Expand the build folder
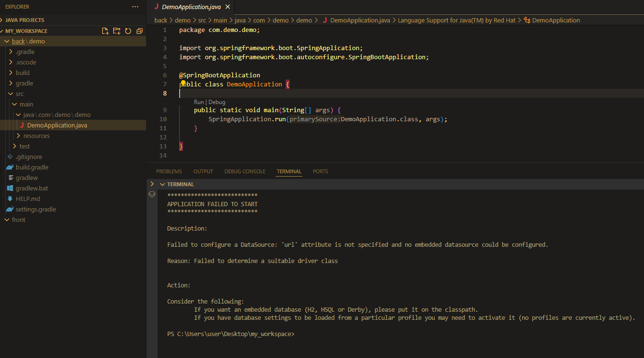Screen dimensions: 644x358 (x=11, y=73)
